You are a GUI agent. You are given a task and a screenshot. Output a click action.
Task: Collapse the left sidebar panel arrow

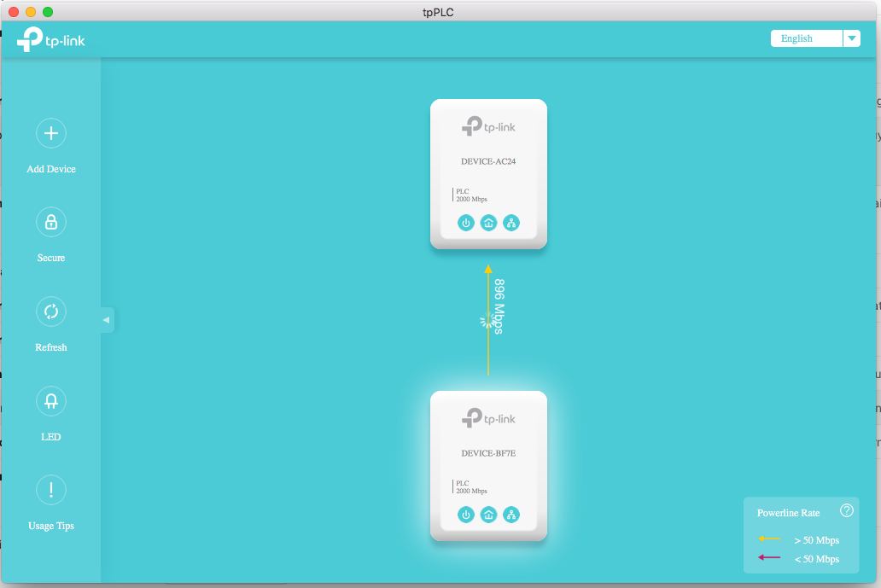coord(107,320)
